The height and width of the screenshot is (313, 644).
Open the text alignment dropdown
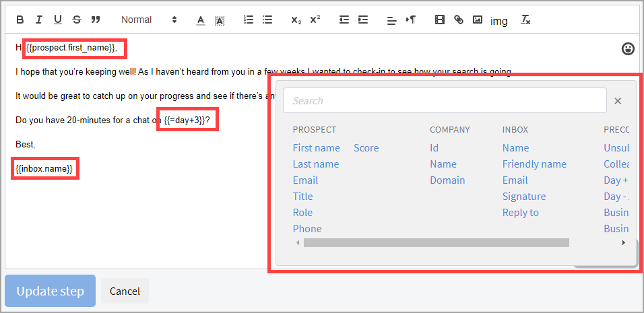391,20
